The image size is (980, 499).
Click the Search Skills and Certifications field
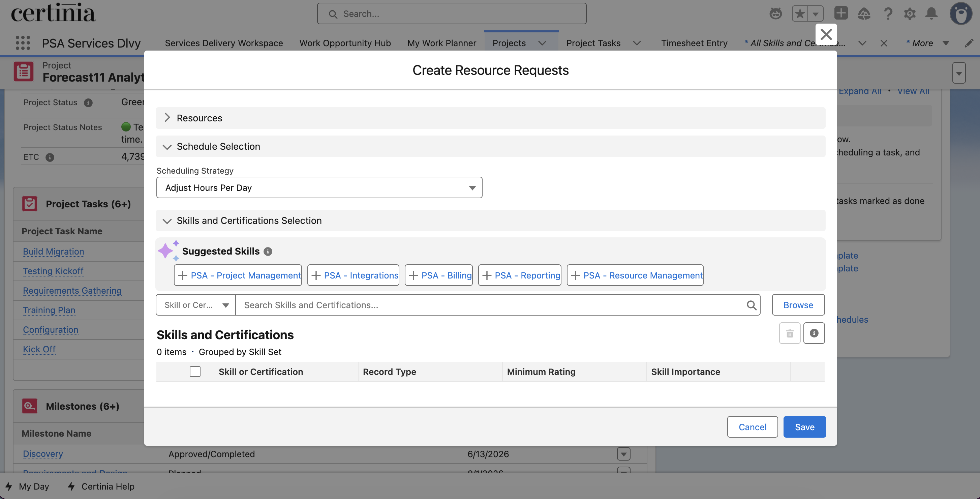point(498,305)
